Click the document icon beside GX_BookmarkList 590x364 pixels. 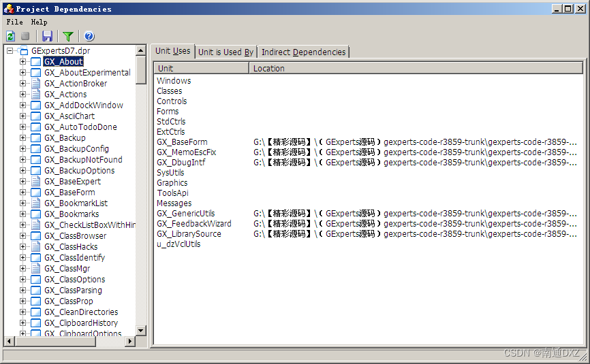coord(35,203)
